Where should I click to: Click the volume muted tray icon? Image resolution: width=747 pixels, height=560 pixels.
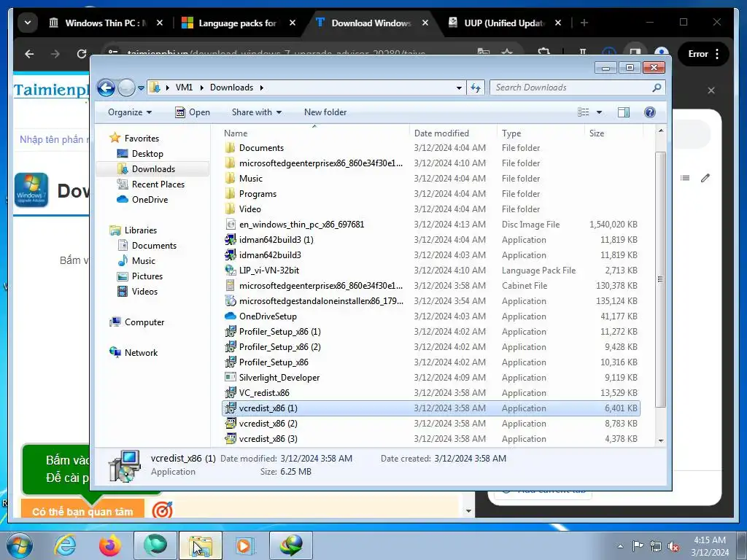[x=673, y=547]
